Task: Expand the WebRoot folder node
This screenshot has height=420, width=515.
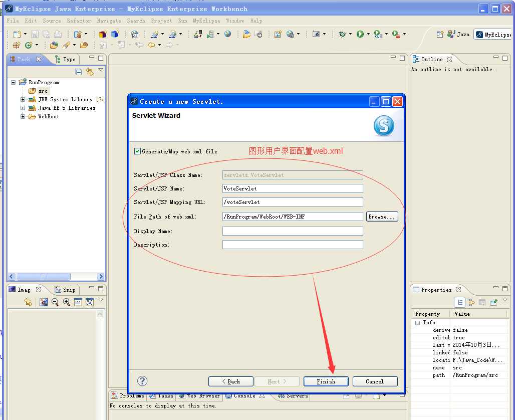Action: pyautogui.click(x=23, y=116)
